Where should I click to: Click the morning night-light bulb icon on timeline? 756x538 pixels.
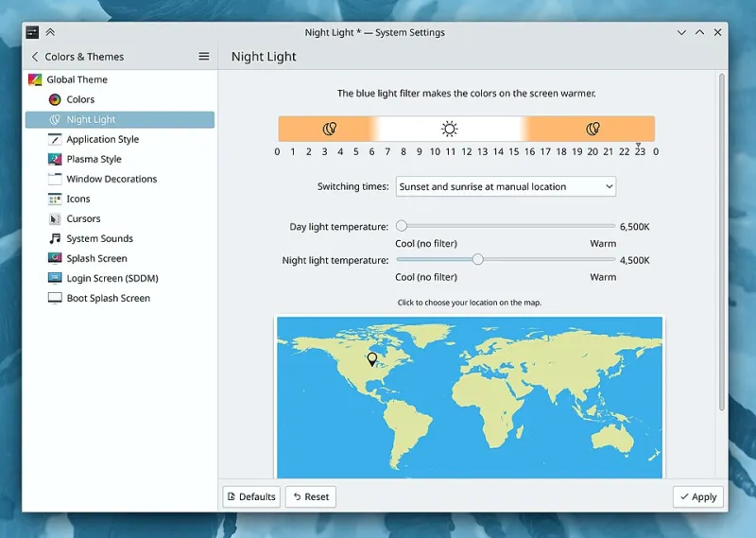[x=329, y=129]
